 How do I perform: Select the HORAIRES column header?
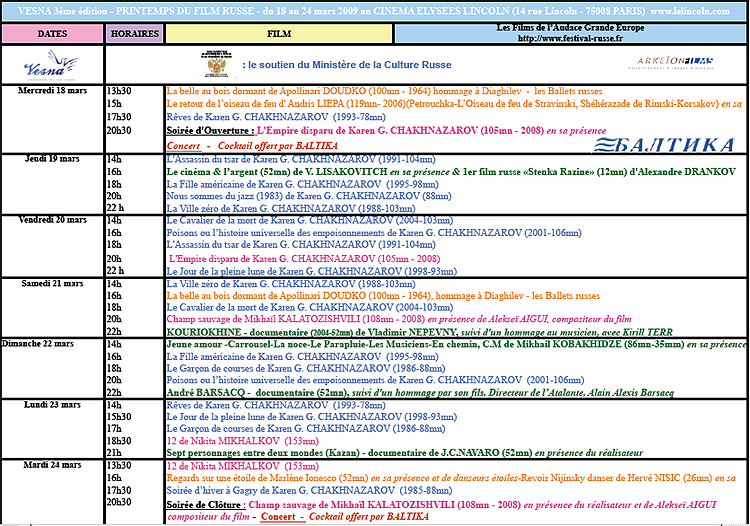134,33
